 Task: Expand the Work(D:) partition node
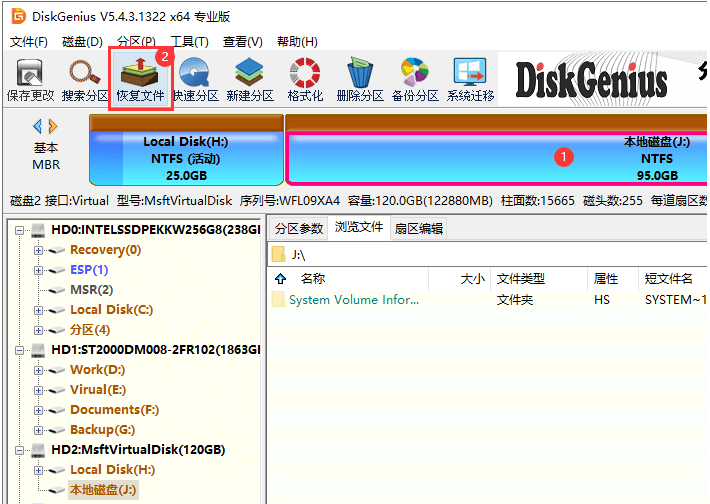tap(39, 370)
